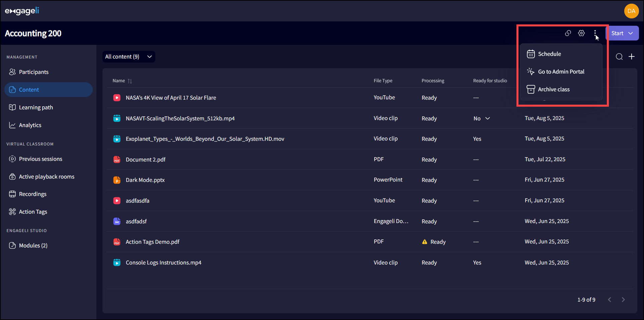
Task: Select Schedule from the menu
Action: pyautogui.click(x=549, y=54)
